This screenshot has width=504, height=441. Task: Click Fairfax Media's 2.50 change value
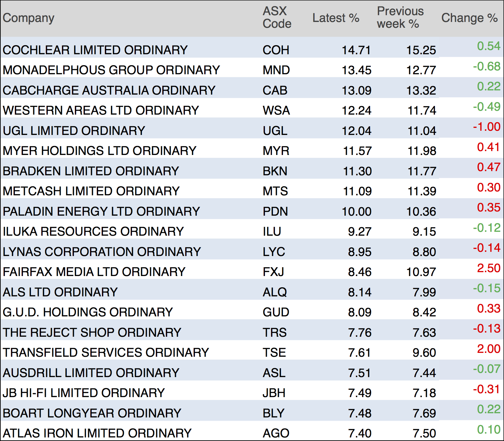489,268
